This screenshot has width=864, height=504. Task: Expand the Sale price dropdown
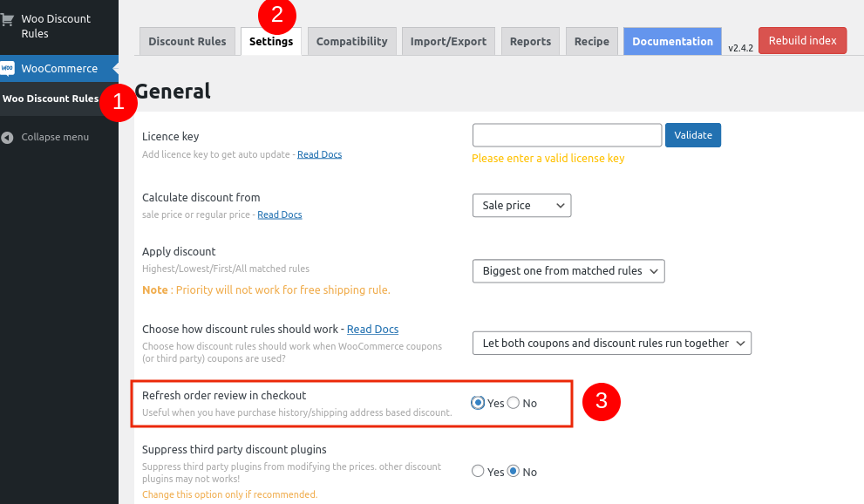[x=521, y=206]
